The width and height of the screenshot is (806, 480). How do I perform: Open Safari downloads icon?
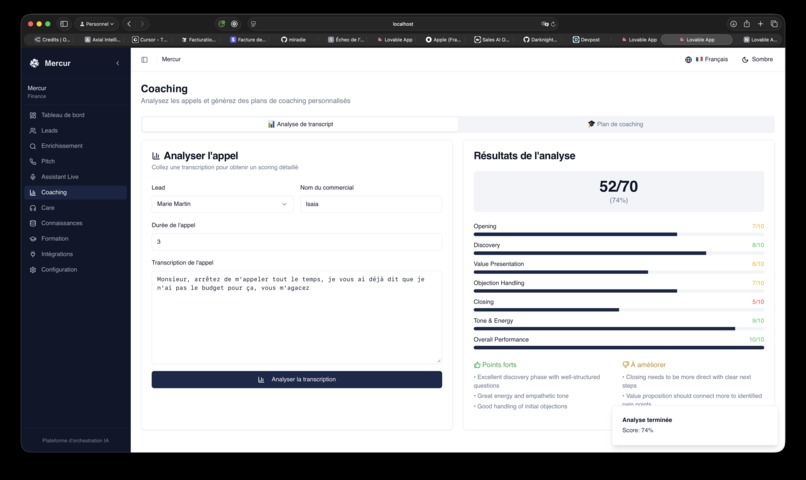[x=733, y=24]
